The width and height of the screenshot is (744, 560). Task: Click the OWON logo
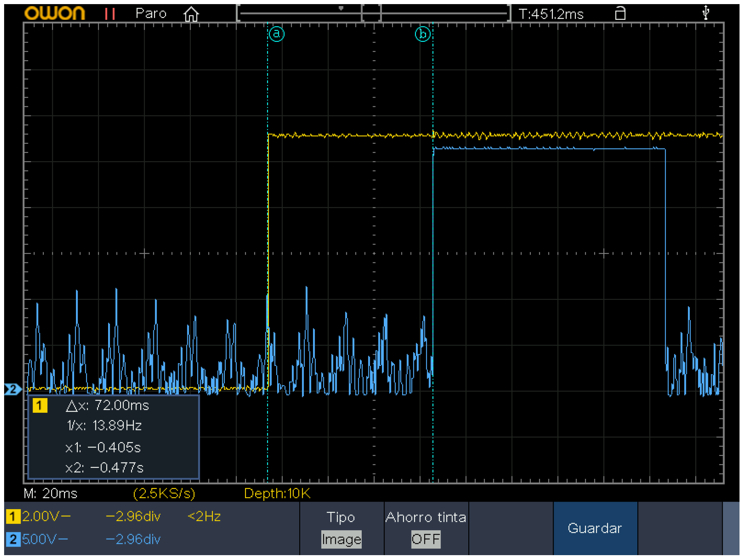tap(55, 13)
